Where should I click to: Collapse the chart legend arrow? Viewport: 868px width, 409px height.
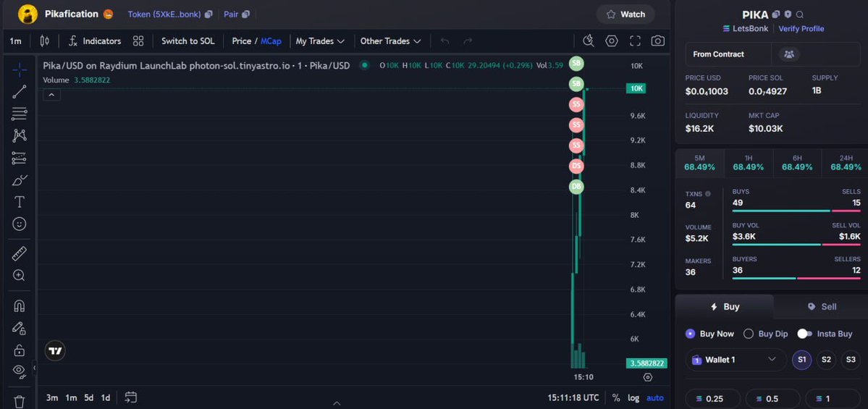pyautogui.click(x=51, y=96)
